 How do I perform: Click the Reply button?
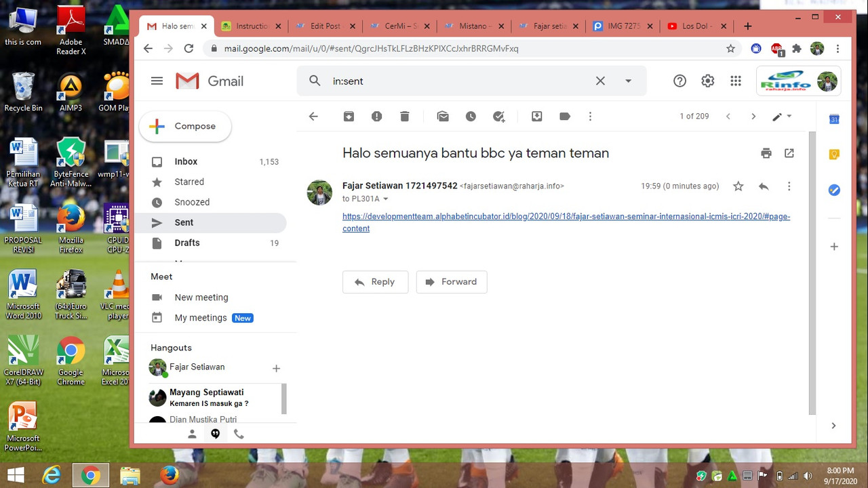pyautogui.click(x=375, y=282)
